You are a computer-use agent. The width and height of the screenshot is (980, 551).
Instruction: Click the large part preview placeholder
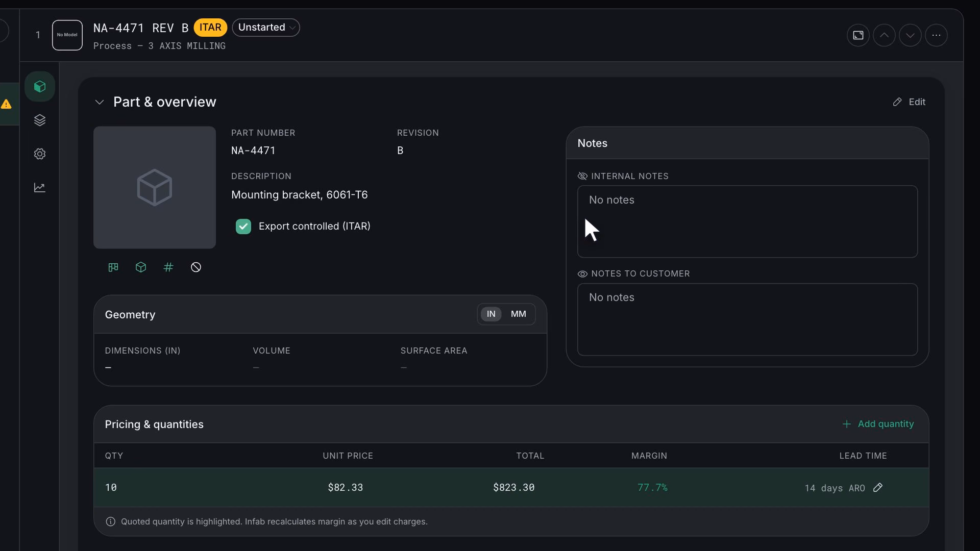[155, 188]
